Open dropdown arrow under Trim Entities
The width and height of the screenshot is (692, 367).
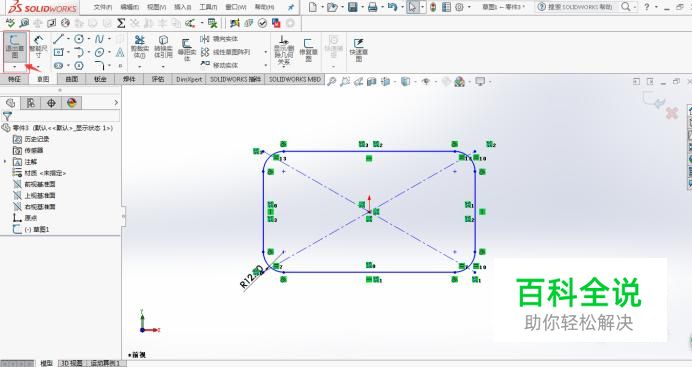tap(139, 67)
